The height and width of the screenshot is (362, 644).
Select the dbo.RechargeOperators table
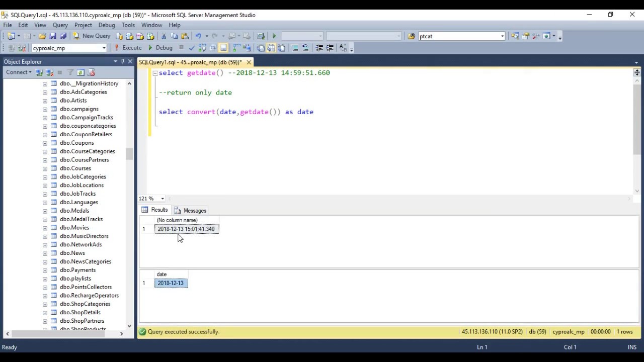(89, 296)
